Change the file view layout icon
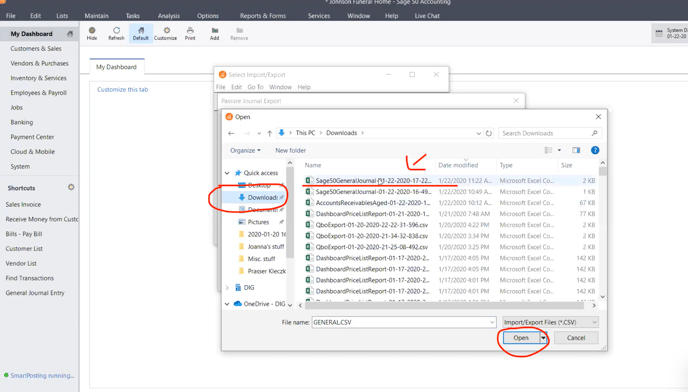 click(x=548, y=150)
